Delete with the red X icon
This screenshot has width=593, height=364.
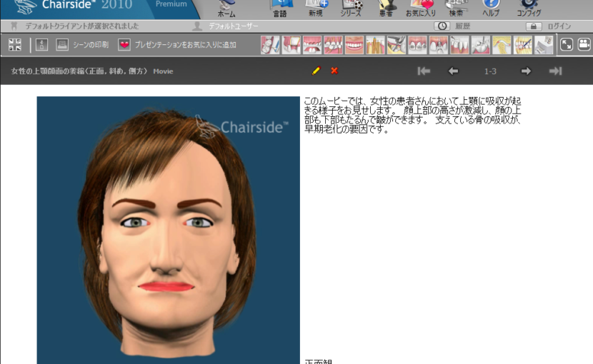pyautogui.click(x=334, y=71)
